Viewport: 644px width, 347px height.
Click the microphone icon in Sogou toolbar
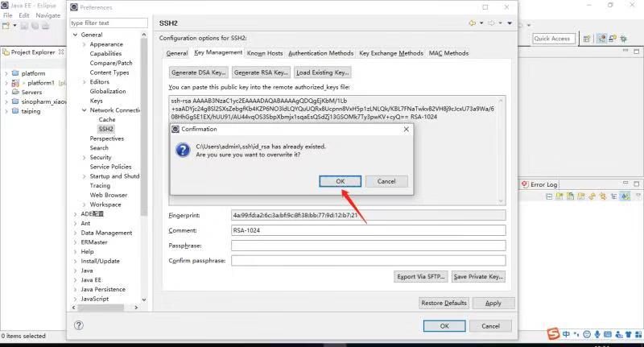[x=597, y=334]
